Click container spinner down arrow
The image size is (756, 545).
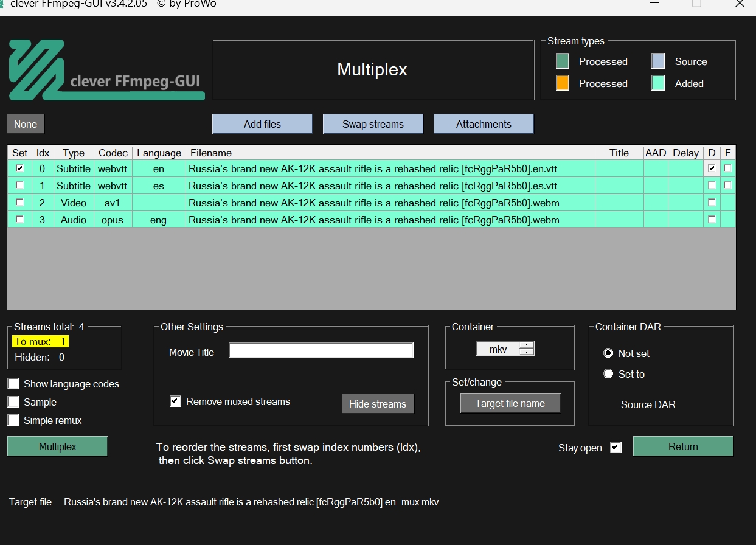[527, 352]
